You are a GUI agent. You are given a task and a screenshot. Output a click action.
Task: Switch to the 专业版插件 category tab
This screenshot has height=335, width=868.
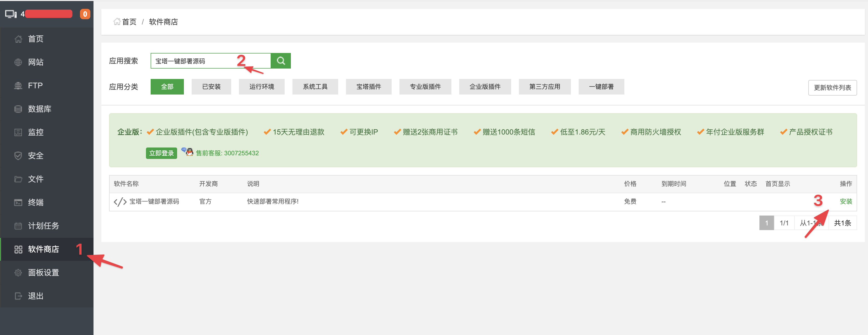tap(425, 87)
